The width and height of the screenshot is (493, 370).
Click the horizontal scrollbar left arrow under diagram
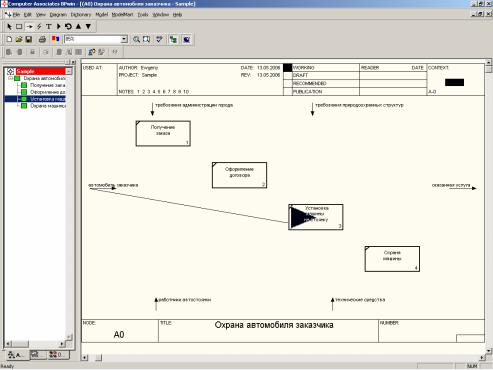(x=85, y=358)
